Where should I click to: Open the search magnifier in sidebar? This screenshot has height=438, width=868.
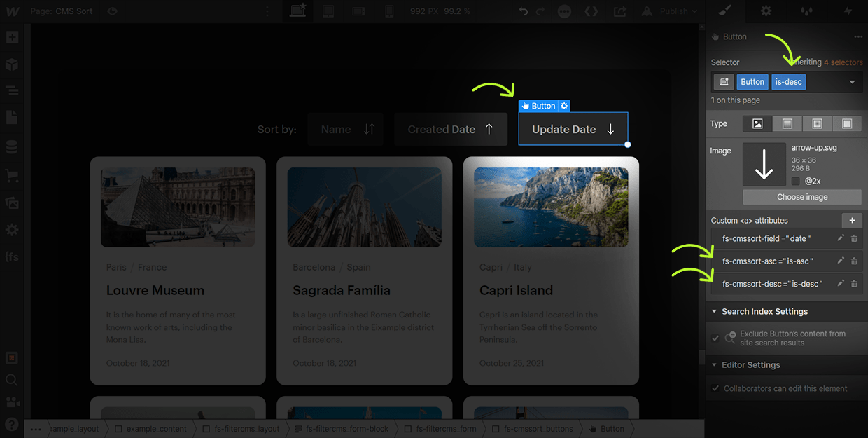pyautogui.click(x=12, y=380)
